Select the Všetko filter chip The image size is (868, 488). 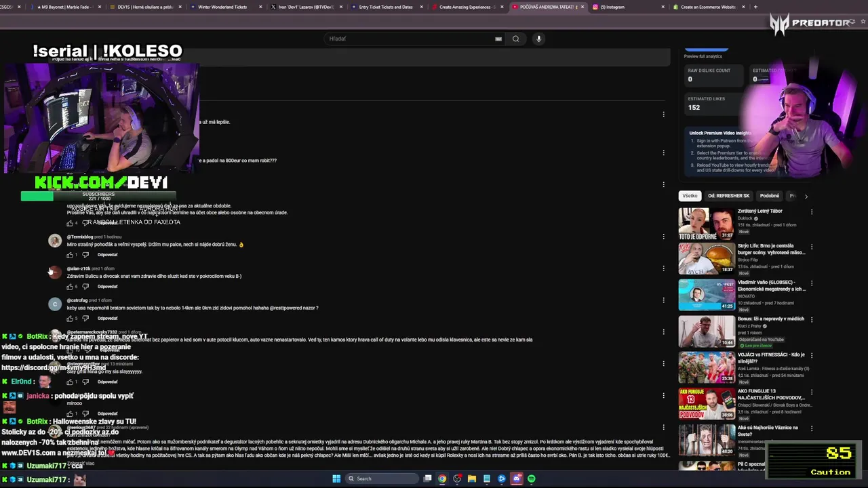tap(690, 196)
